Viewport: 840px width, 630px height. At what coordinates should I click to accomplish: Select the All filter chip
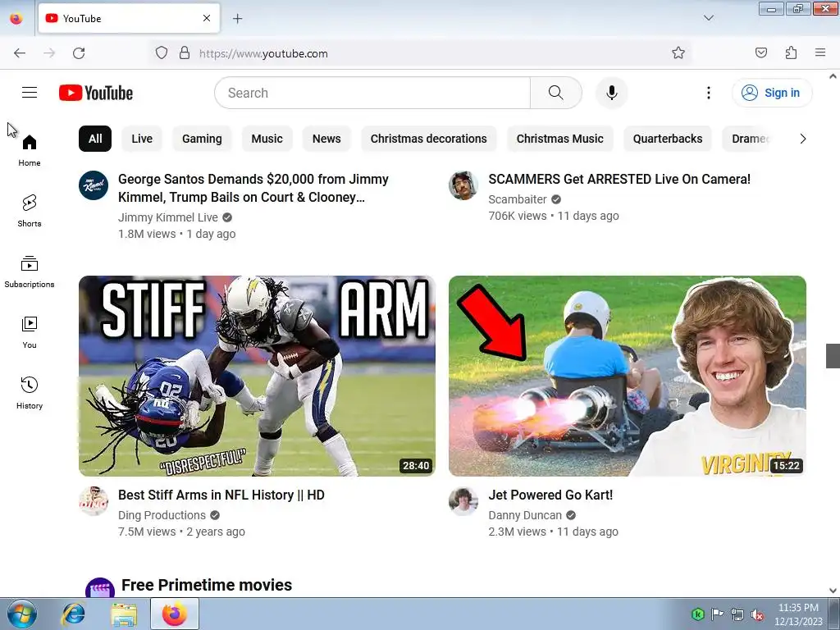click(x=95, y=139)
